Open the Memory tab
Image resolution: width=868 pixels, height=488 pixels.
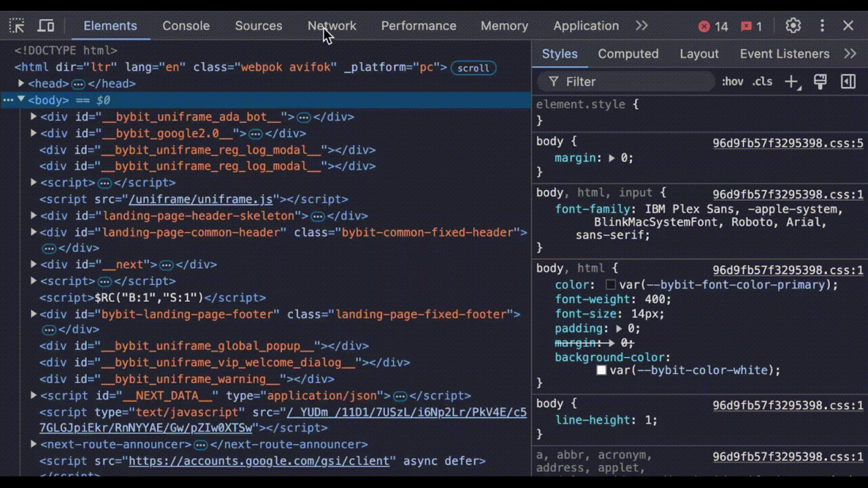click(504, 25)
